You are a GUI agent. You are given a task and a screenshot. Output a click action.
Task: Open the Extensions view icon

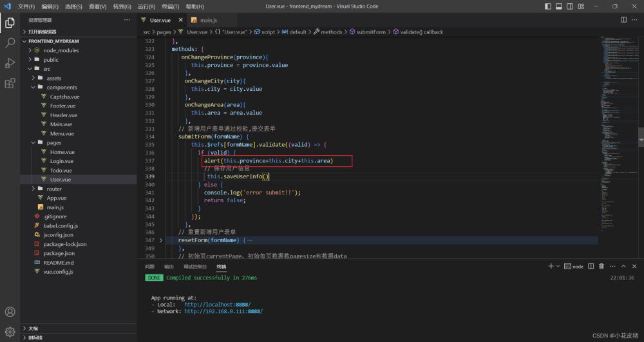coord(10,84)
